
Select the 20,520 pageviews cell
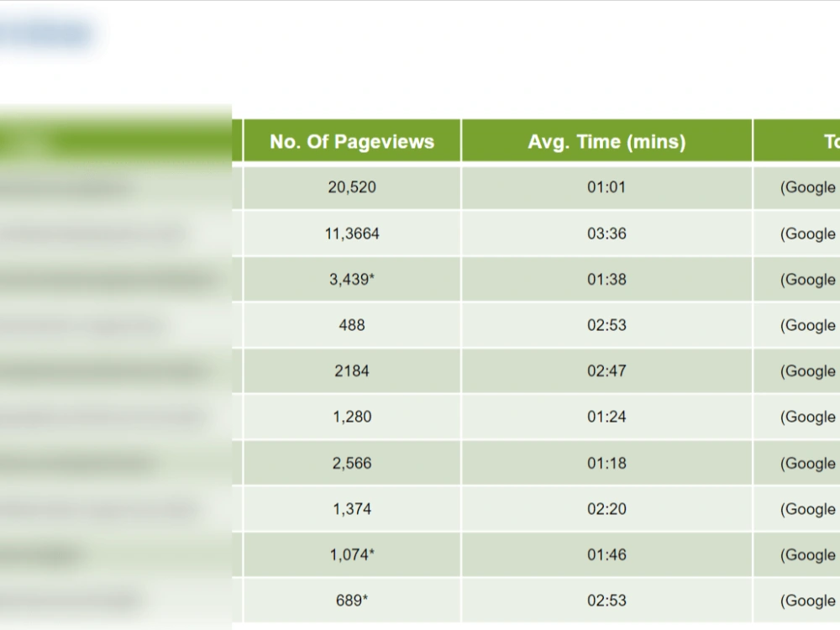click(x=352, y=187)
